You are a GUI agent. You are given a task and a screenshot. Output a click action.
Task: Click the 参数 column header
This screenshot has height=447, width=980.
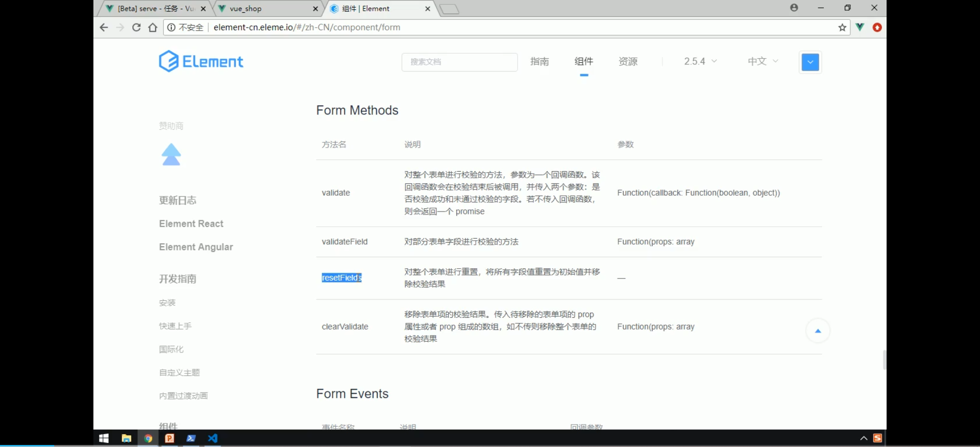click(x=625, y=145)
